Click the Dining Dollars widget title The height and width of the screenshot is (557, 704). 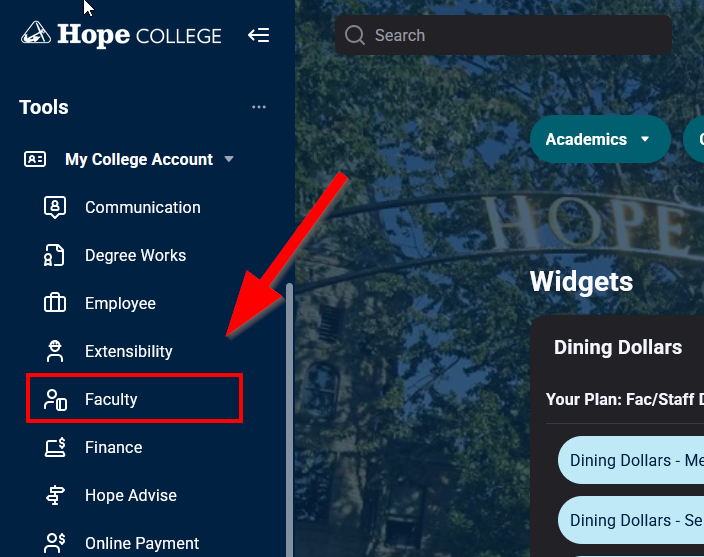[x=617, y=347]
